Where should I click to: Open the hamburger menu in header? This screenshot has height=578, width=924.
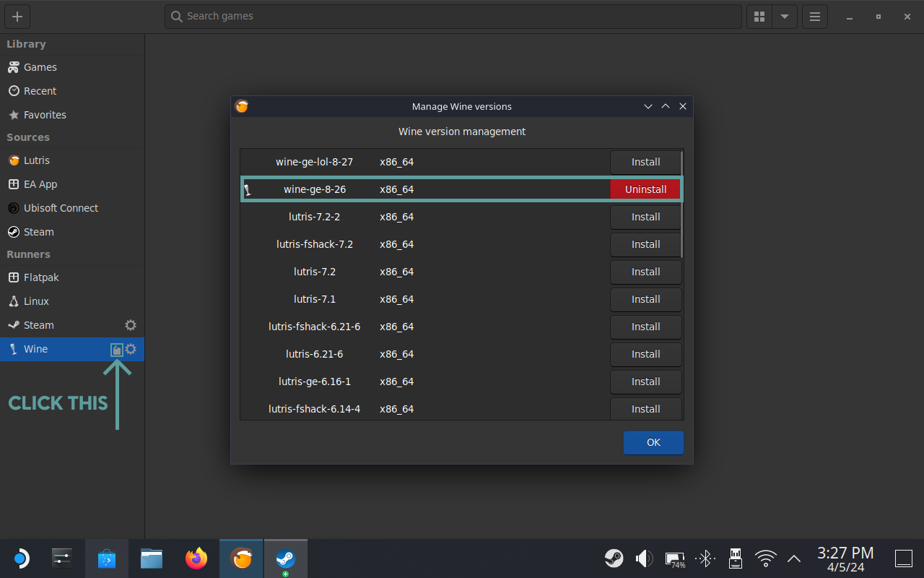815,17
